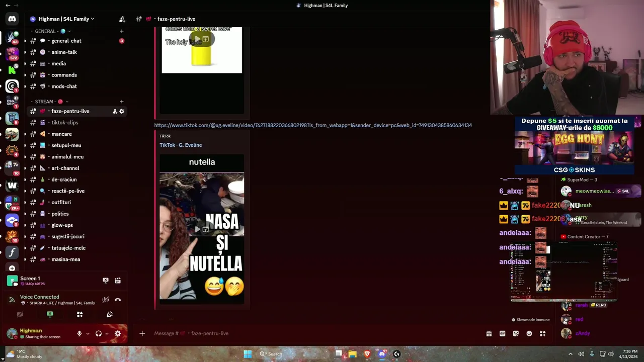The height and width of the screenshot is (362, 644).
Task: Go back using the title bar arrow
Action: 8,5
